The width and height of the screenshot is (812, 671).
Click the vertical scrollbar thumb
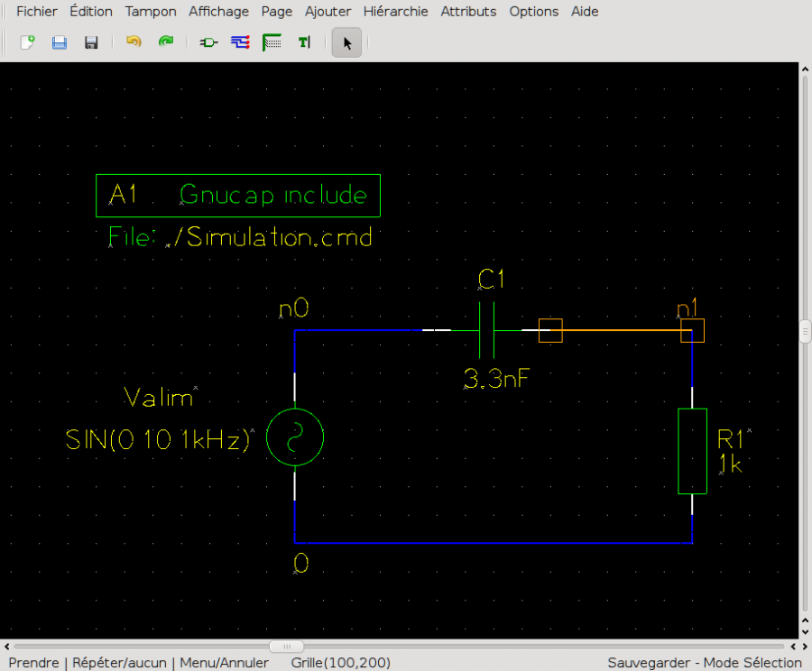[x=805, y=332]
